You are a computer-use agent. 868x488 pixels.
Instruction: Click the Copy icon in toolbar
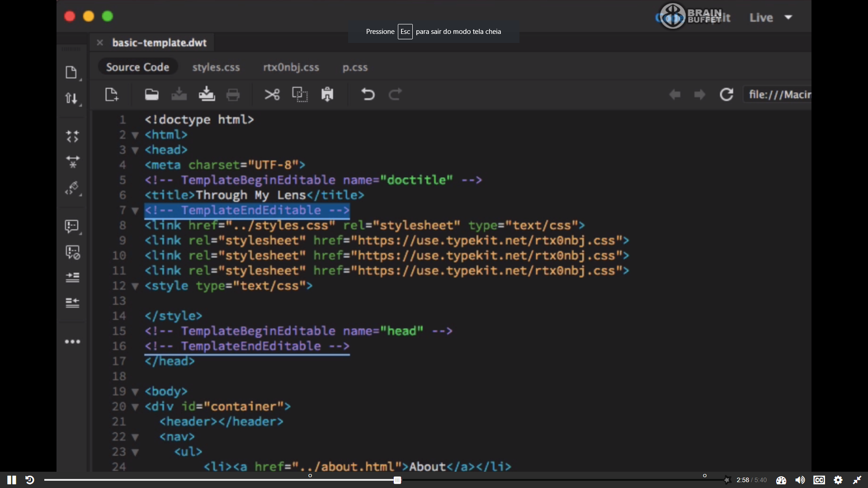click(x=299, y=94)
